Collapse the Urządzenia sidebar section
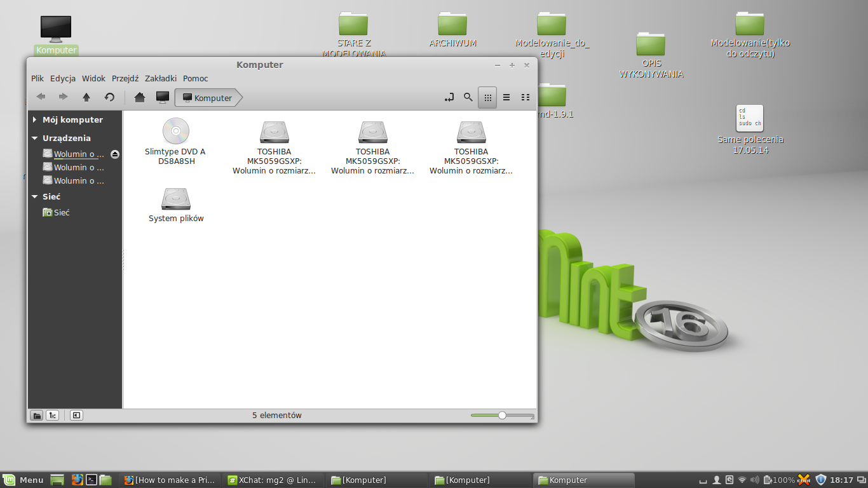 point(35,138)
